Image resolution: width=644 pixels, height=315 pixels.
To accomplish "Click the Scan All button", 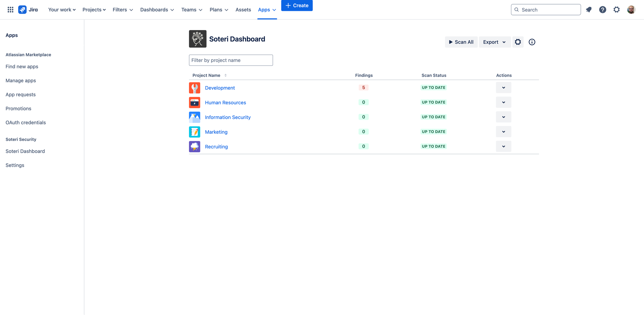I will click(461, 42).
